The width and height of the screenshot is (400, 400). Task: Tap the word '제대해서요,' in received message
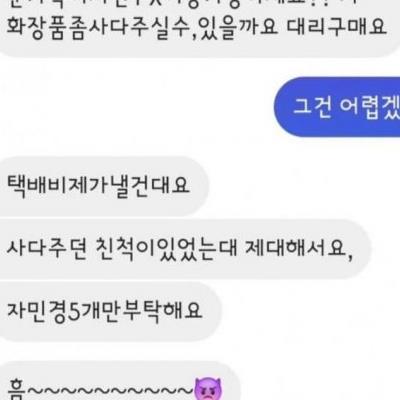tap(299, 249)
